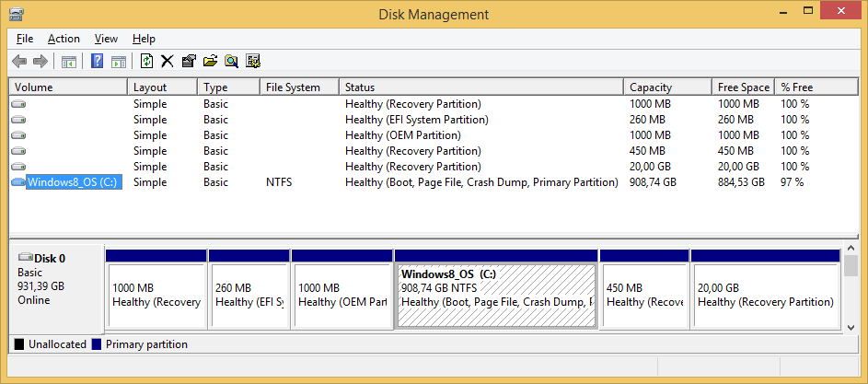Open the Action menu
Viewport: 868px width, 384px height.
(x=64, y=39)
